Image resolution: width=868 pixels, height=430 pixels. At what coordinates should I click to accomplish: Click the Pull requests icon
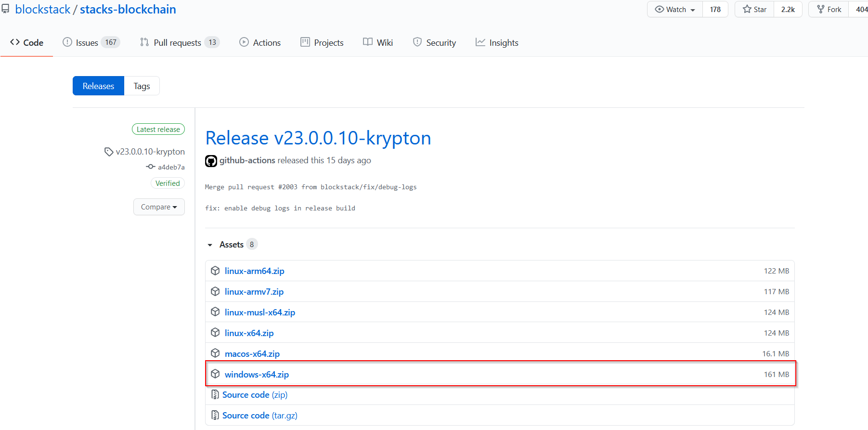pyautogui.click(x=144, y=42)
